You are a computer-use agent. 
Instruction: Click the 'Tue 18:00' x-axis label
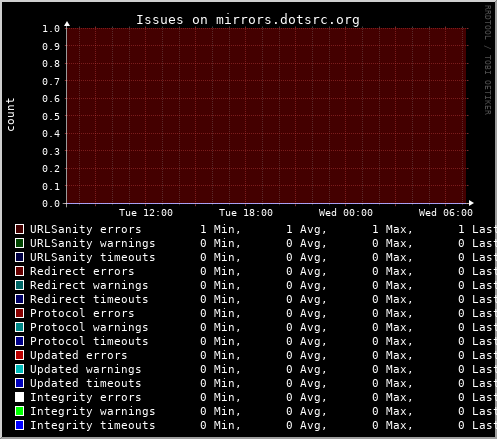tap(246, 213)
